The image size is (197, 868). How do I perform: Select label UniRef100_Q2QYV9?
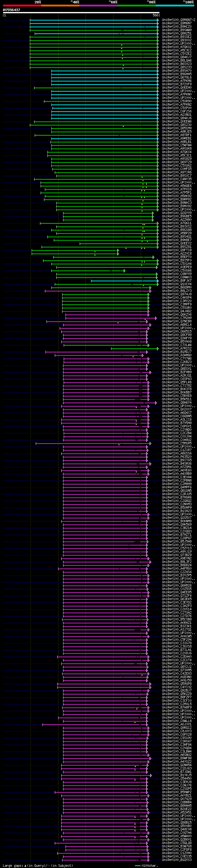(x=177, y=213)
